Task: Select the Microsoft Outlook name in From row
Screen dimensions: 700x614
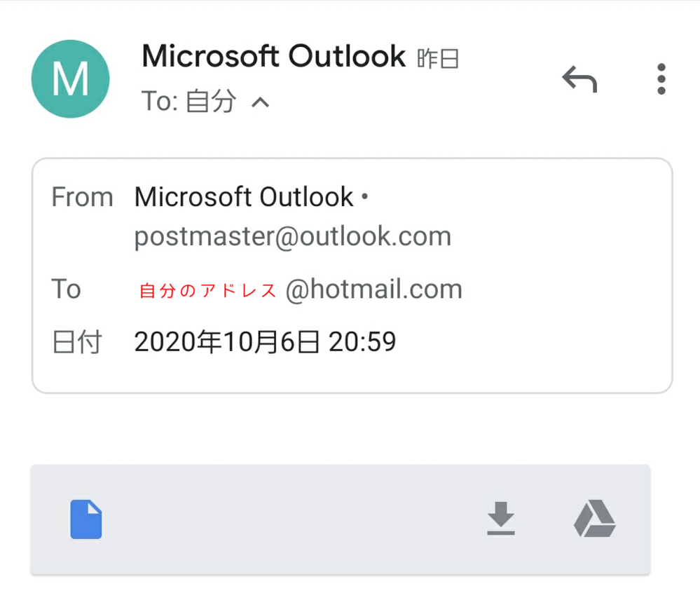Action: pyautogui.click(x=244, y=198)
